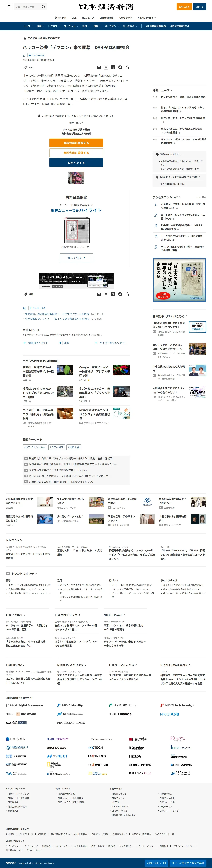
Task: Open the 速報ニュース section heading
Action: click(163, 90)
